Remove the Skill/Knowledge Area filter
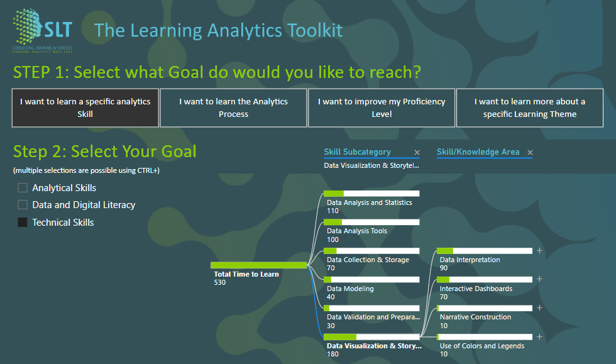The width and height of the screenshot is (616, 364). click(530, 152)
